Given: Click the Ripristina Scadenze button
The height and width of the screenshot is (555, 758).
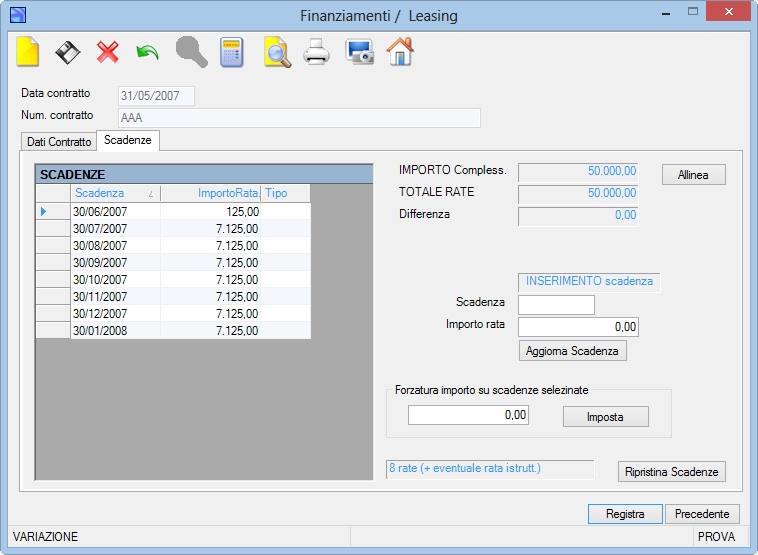Looking at the screenshot, I should tap(671, 471).
